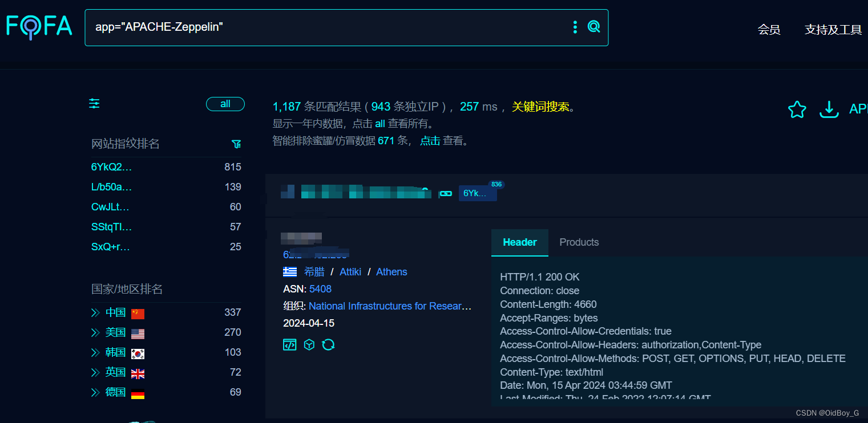
Task: Click National Infrastructures for Resear… organization link
Action: pyautogui.click(x=390, y=306)
